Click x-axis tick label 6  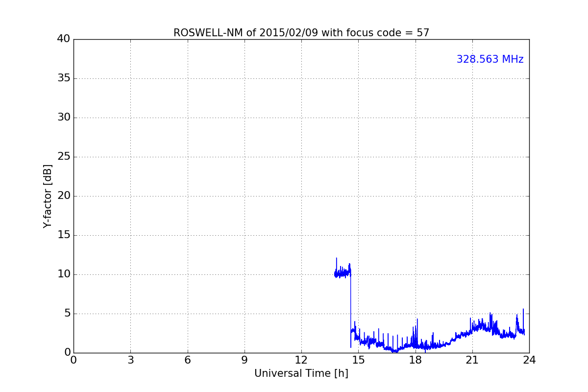pos(188,360)
